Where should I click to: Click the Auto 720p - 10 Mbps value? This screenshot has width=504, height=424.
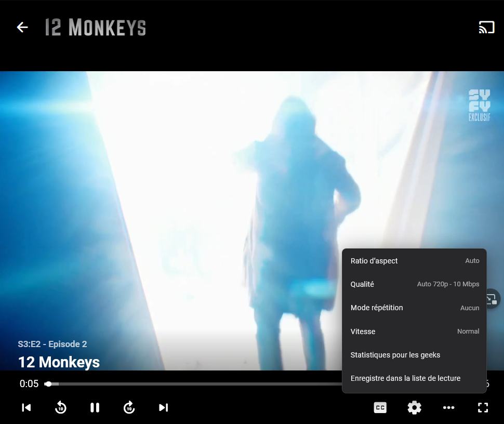coord(448,284)
